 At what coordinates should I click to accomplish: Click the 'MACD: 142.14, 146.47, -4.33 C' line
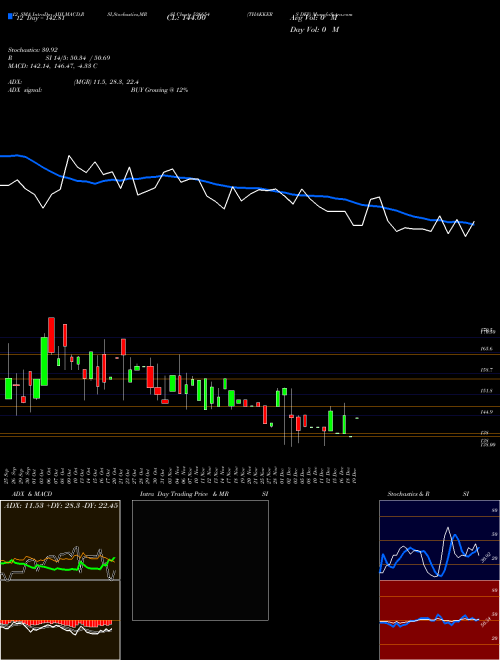[53, 66]
